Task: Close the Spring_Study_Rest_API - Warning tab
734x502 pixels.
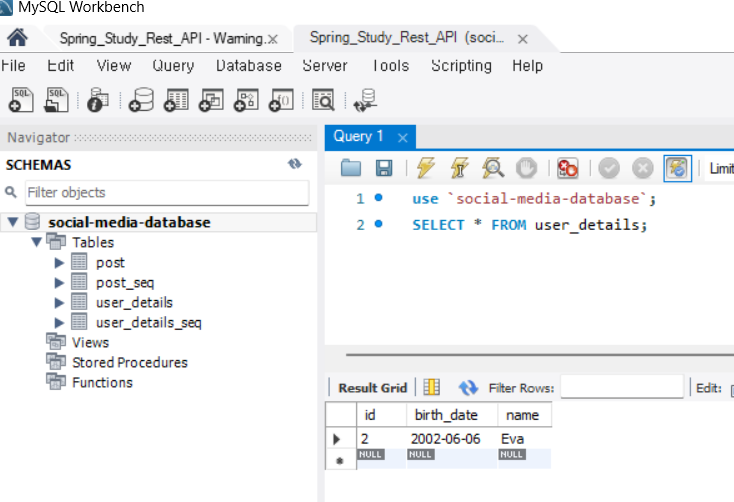Action: click(x=272, y=39)
